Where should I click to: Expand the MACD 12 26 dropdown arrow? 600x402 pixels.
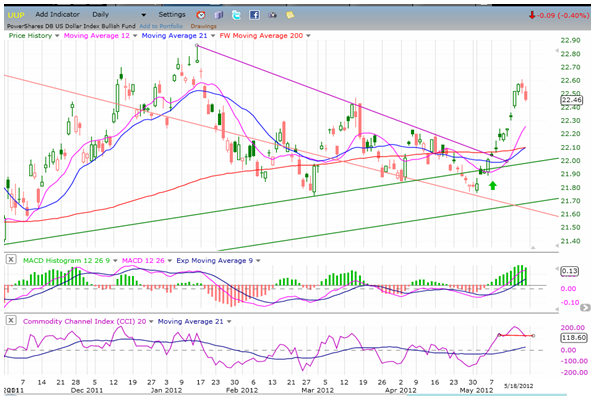coord(170,260)
